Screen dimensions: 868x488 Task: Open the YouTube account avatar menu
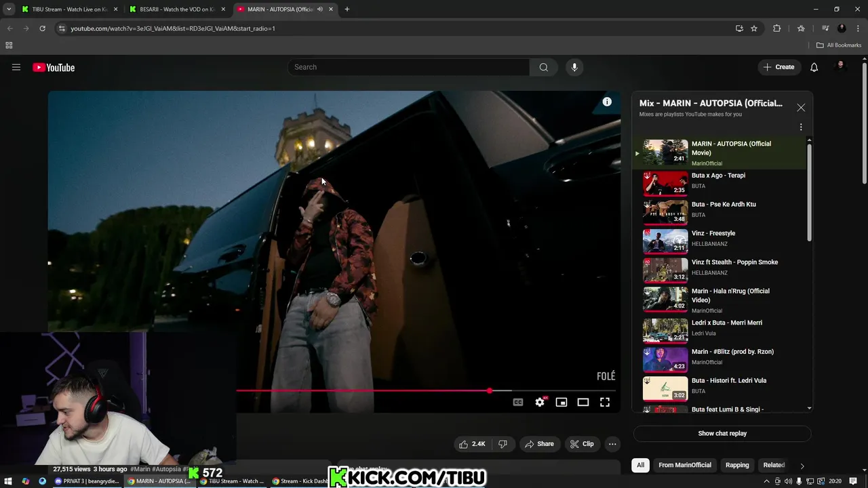click(841, 66)
